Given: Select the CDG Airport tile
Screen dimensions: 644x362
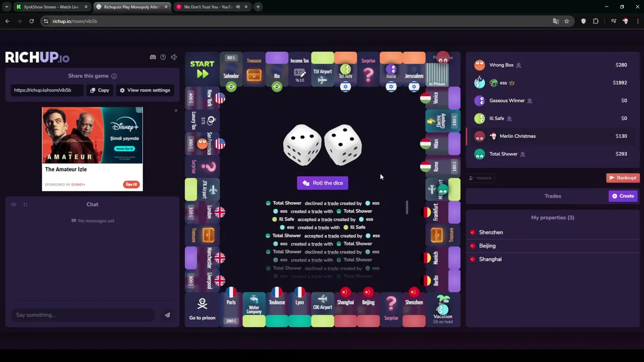Looking at the screenshot, I should click(x=323, y=310).
